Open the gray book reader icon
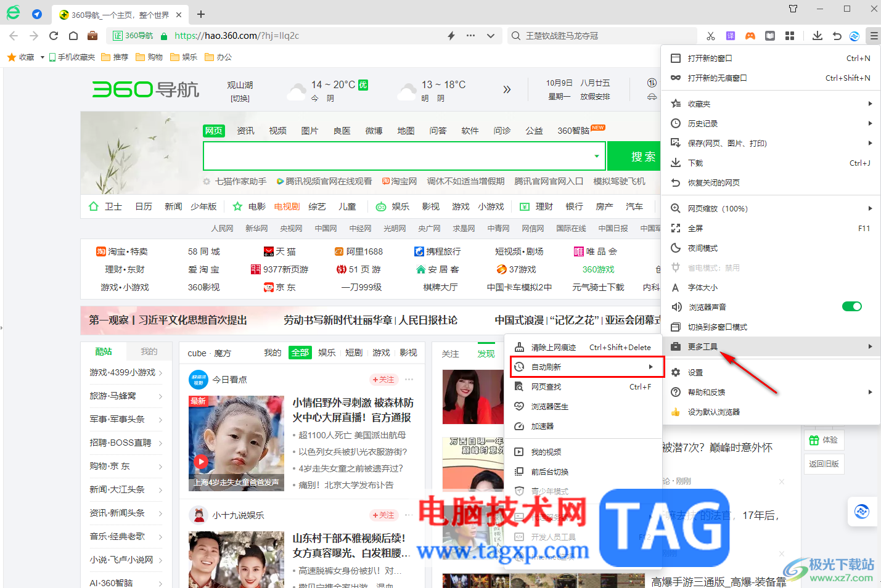This screenshot has width=881, height=588. pyautogui.click(x=770, y=36)
